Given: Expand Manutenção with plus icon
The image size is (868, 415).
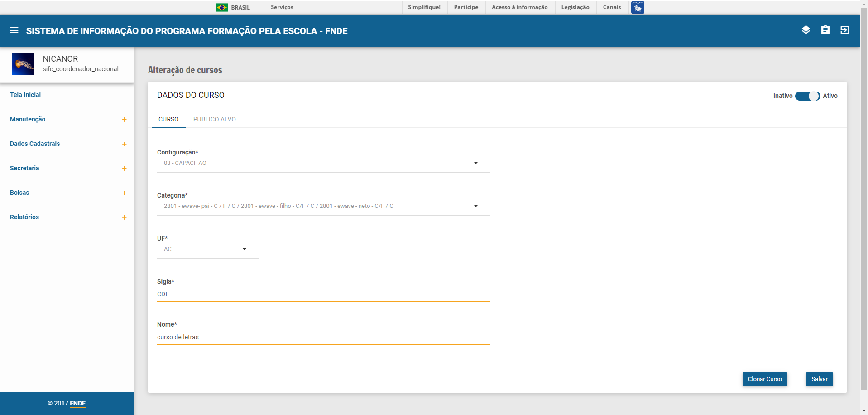Looking at the screenshot, I should coord(124,120).
